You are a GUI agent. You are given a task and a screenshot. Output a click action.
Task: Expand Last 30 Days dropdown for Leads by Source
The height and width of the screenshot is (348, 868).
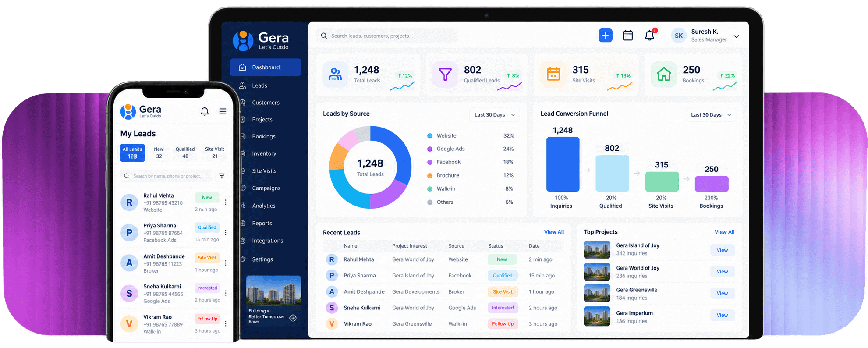(495, 115)
